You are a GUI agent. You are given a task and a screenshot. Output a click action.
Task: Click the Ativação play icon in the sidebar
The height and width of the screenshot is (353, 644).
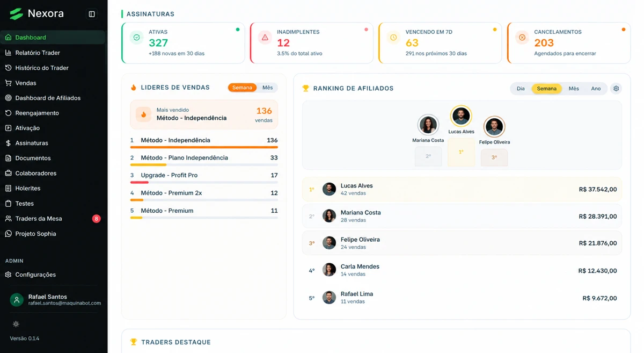pyautogui.click(x=8, y=128)
